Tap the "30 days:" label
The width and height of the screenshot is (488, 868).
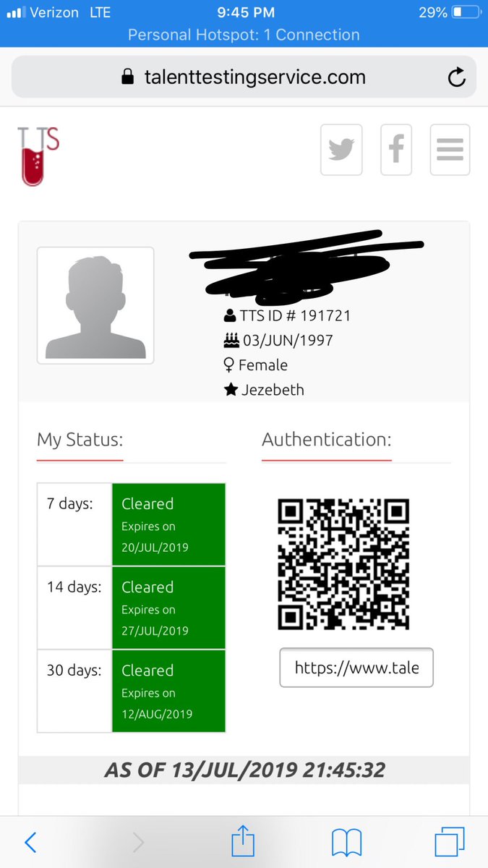coord(74,671)
